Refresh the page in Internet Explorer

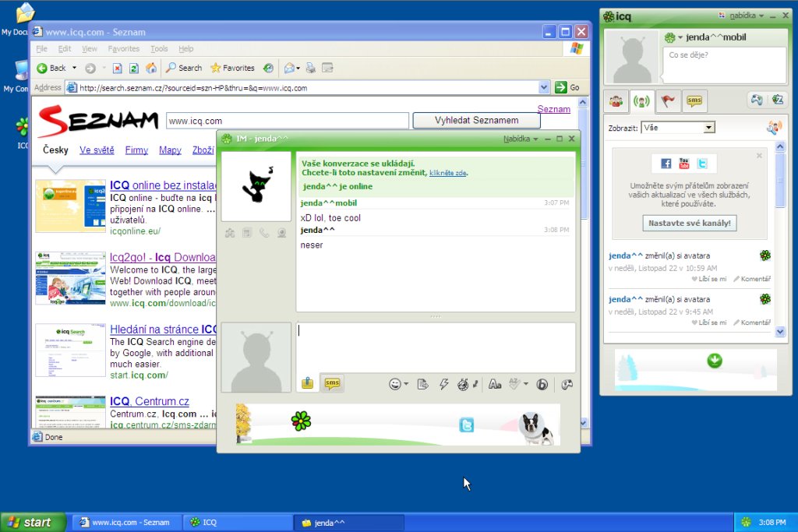tap(134, 68)
